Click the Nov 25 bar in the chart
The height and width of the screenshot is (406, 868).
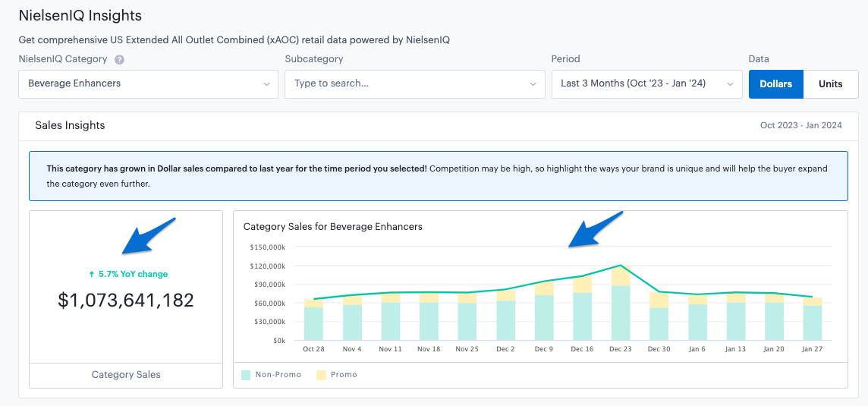[x=467, y=316]
